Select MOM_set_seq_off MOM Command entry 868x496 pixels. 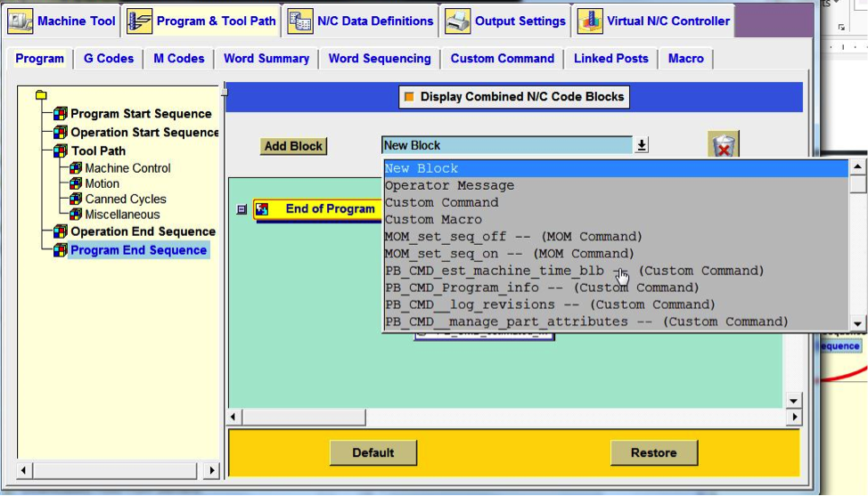(x=616, y=237)
